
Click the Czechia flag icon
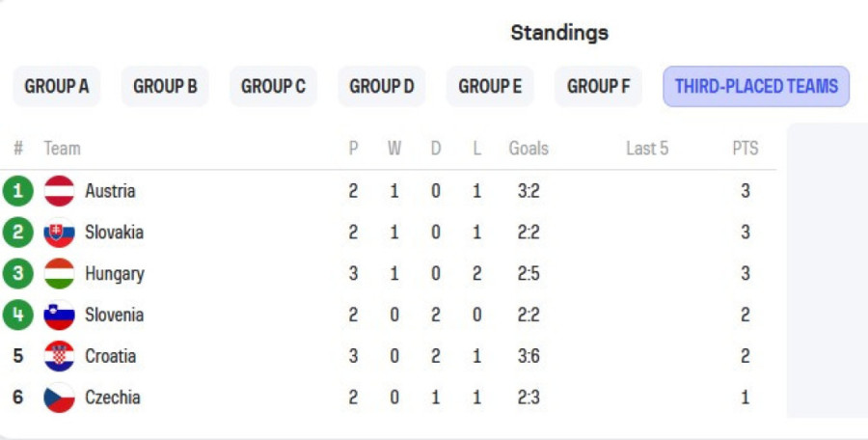pyautogui.click(x=60, y=398)
